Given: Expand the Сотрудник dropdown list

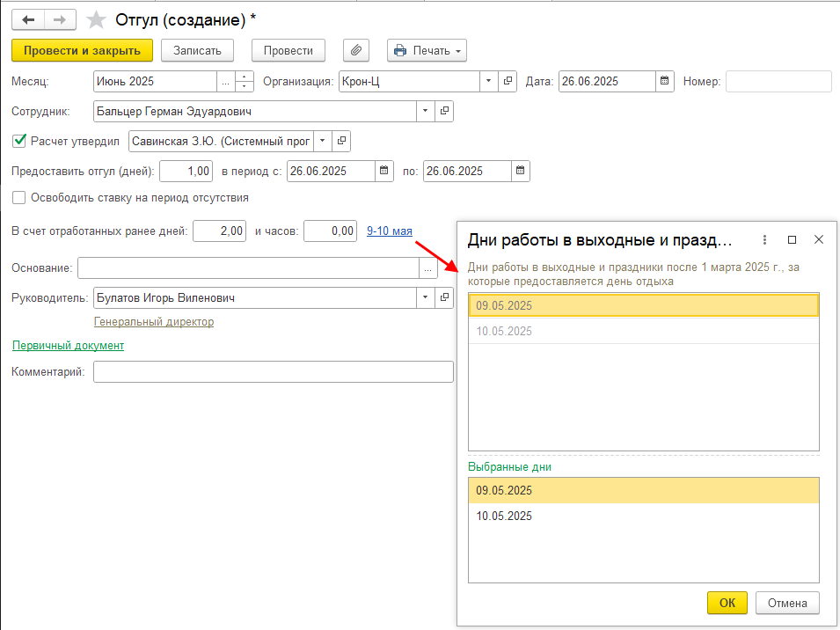Looking at the screenshot, I should [426, 111].
